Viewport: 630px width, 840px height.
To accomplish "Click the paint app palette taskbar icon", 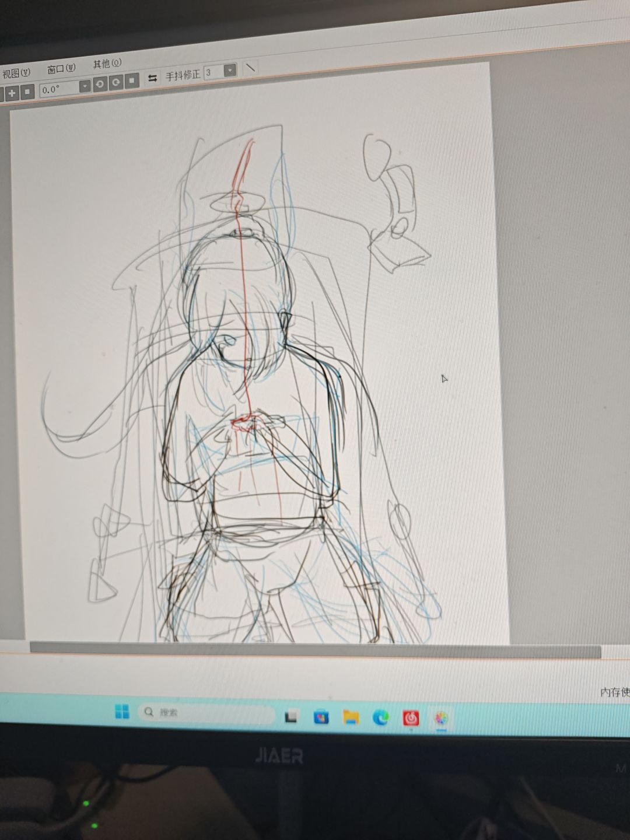I will point(442,718).
